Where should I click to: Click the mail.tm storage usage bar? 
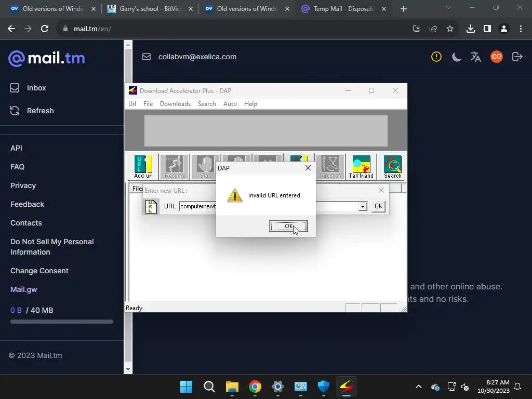62,322
